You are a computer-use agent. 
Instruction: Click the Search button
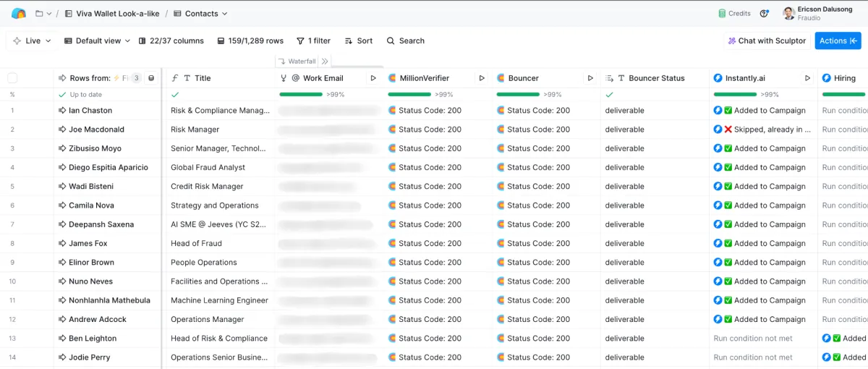click(x=405, y=41)
